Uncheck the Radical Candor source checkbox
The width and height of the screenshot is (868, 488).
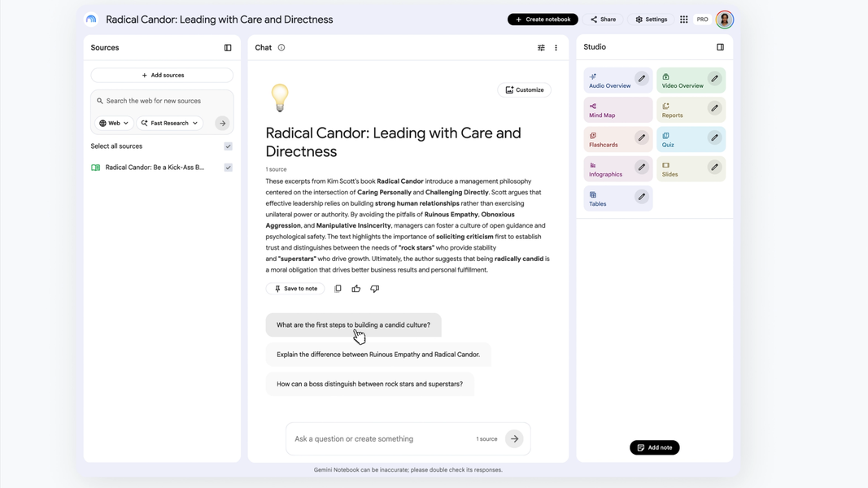(228, 167)
